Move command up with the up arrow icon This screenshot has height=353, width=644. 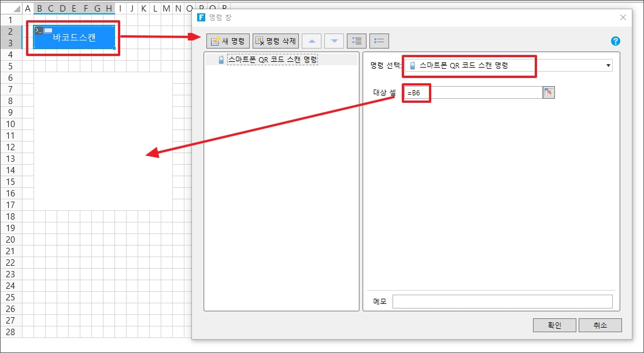coord(312,41)
